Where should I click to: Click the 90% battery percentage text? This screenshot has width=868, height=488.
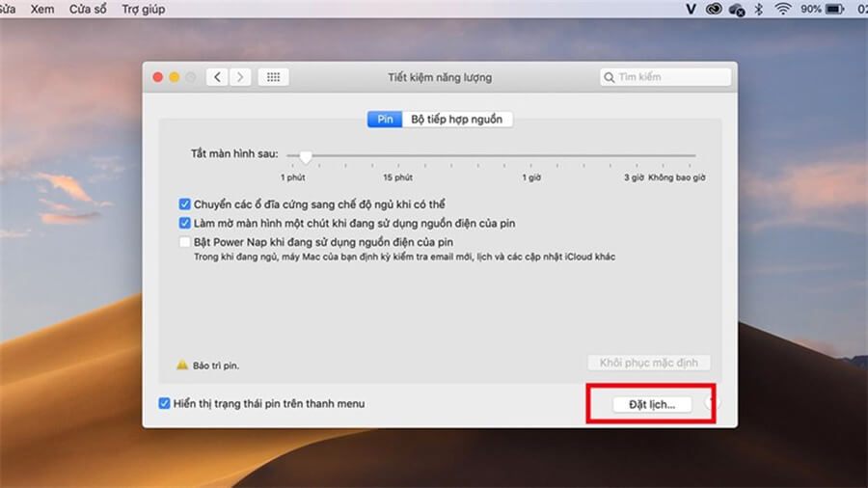click(x=810, y=9)
